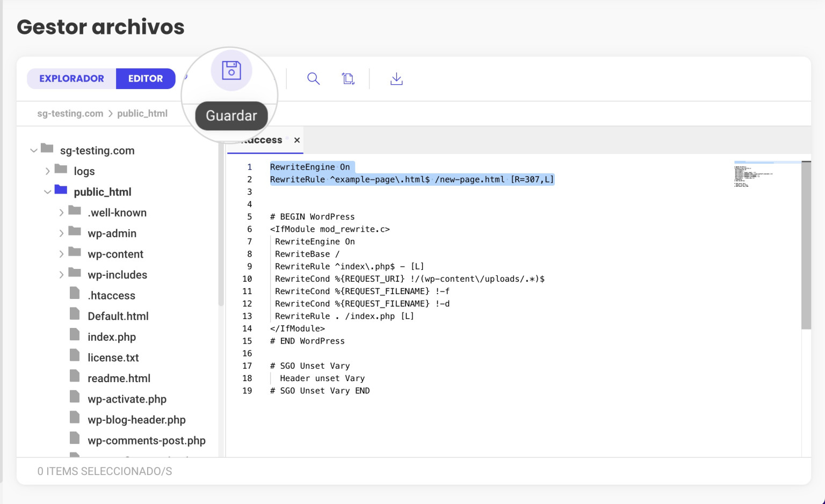Click the logs folder icon
Image resolution: width=825 pixels, height=504 pixels.
(61, 170)
